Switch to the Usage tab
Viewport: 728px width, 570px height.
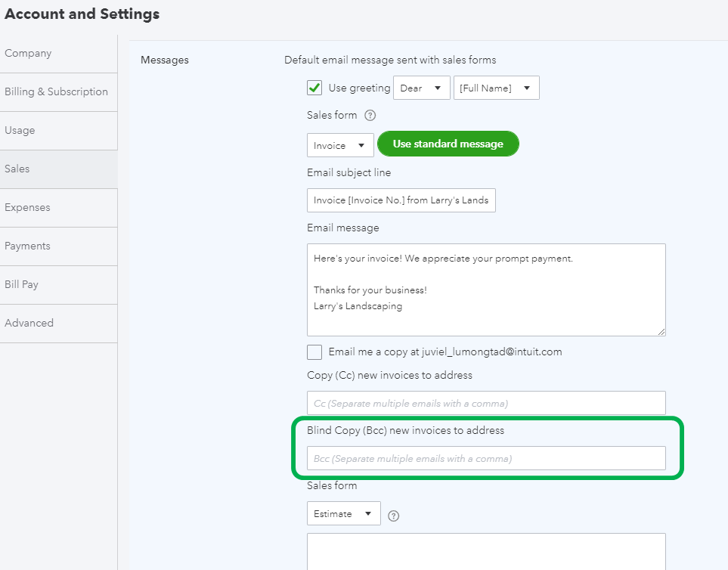point(58,131)
